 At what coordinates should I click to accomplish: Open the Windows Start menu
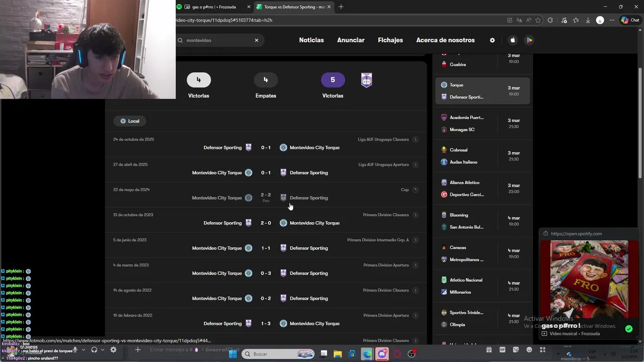point(233,354)
